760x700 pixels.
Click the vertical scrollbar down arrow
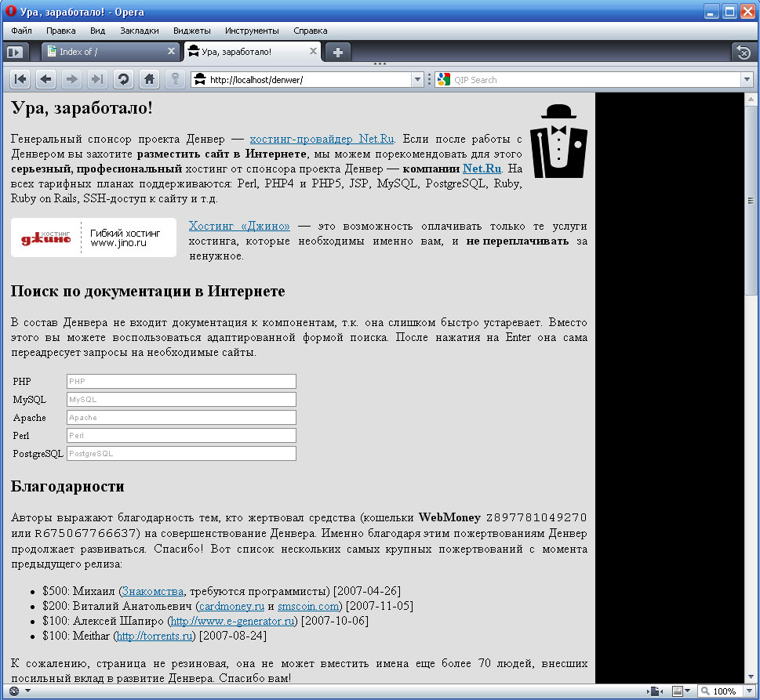coord(751,676)
